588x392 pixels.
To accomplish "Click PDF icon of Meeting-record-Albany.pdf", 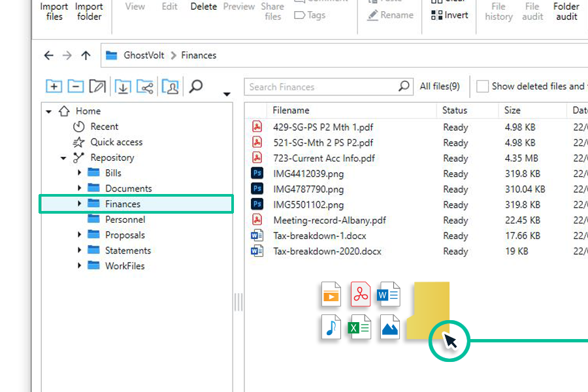I will click(257, 220).
